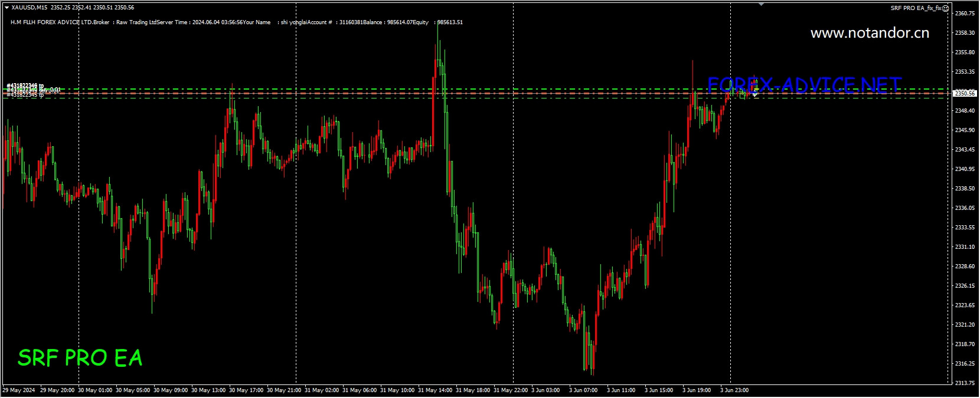
Task: Click the current price label 2350.56
Action: 965,93
